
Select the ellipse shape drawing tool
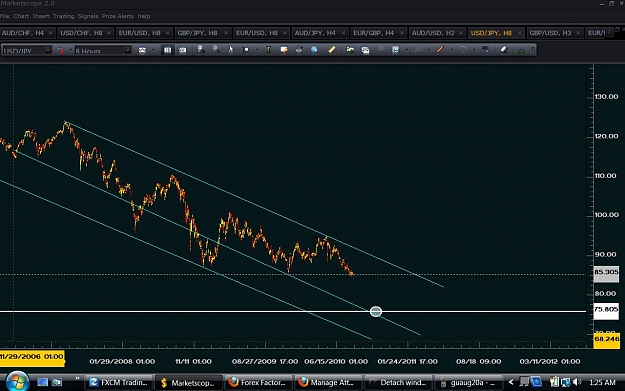point(463,50)
